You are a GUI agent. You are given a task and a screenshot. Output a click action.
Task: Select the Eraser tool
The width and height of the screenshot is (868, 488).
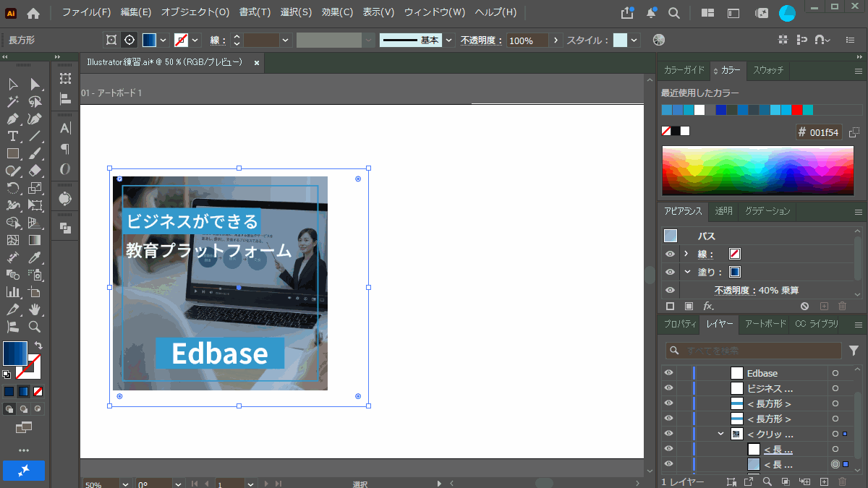tap(35, 171)
